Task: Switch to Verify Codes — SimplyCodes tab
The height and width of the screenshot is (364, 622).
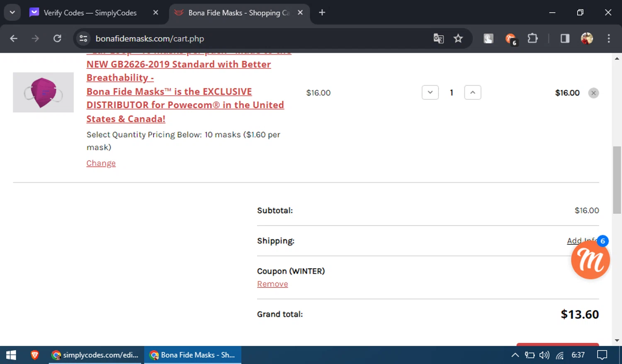Action: click(90, 13)
